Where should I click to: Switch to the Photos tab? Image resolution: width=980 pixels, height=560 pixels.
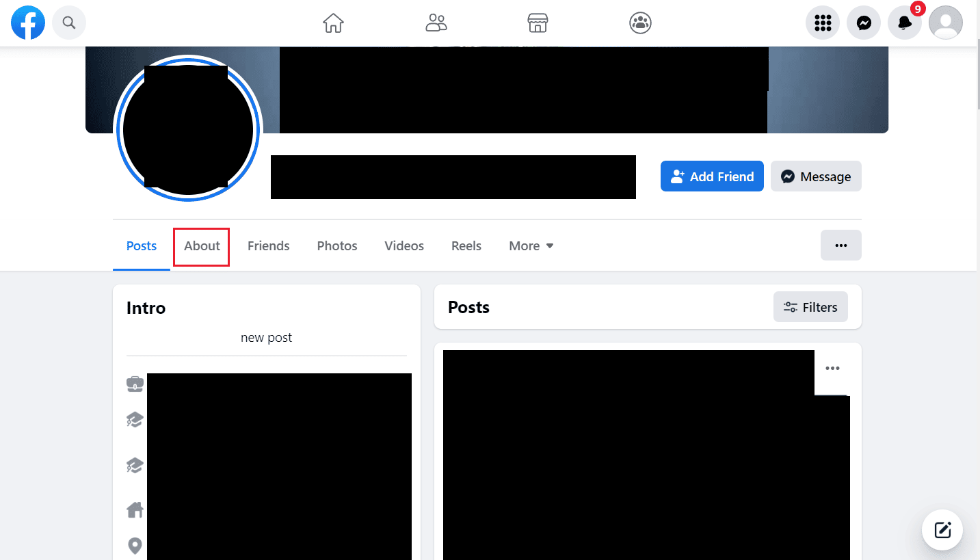(337, 246)
